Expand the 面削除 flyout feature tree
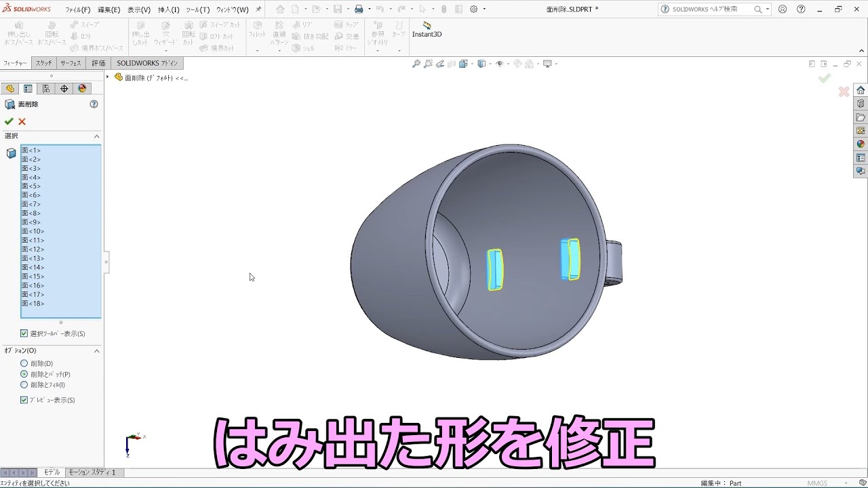868x488 pixels. 108,77
